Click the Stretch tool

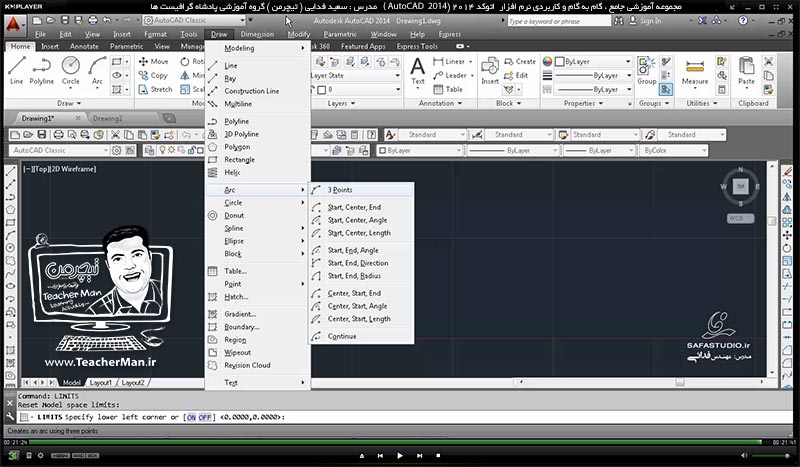coord(156,89)
